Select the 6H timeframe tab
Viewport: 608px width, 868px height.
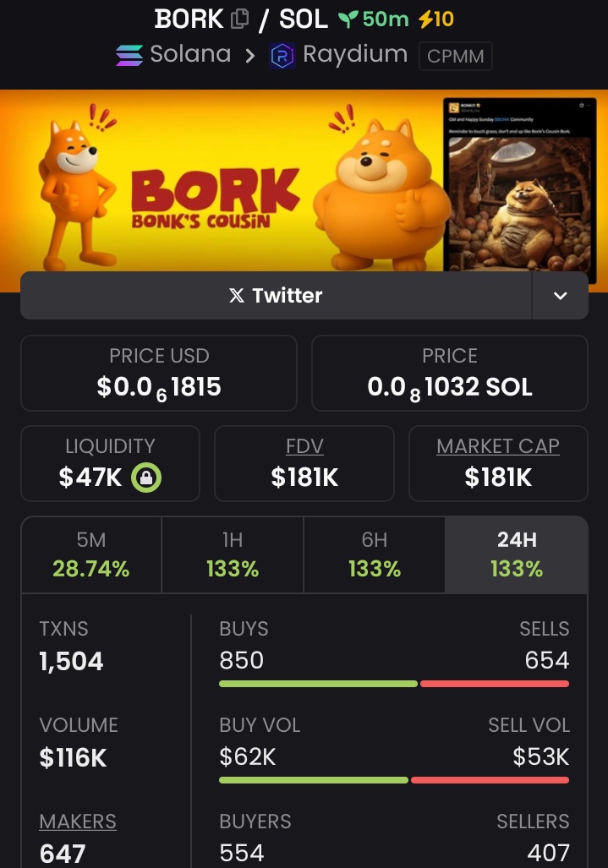tap(375, 554)
